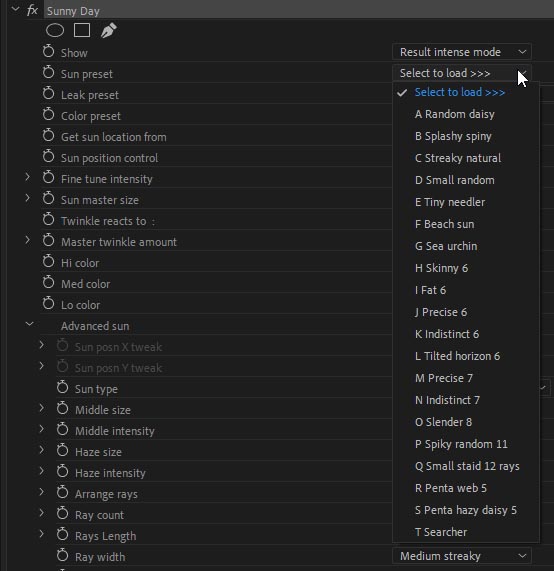Toggle animation stopwatch for Show

[x=48, y=51]
